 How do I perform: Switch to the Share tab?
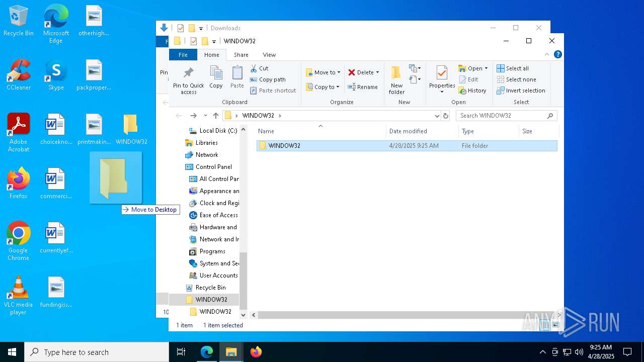(241, 55)
